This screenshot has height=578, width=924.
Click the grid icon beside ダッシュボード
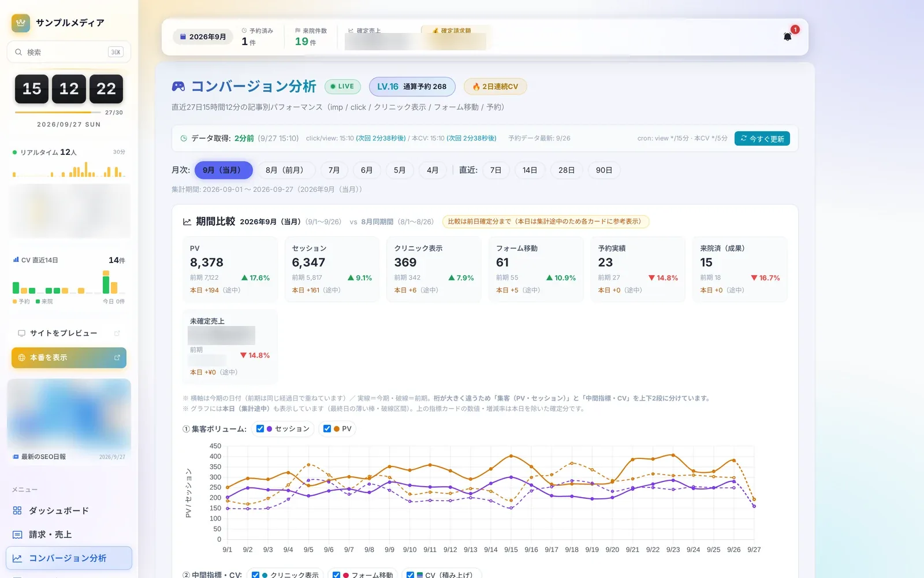pos(17,511)
